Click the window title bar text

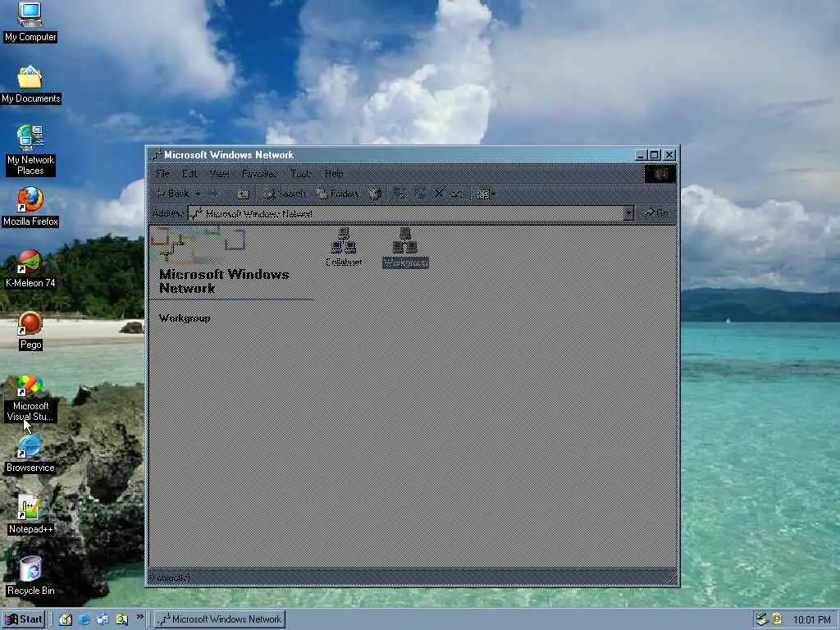click(229, 155)
